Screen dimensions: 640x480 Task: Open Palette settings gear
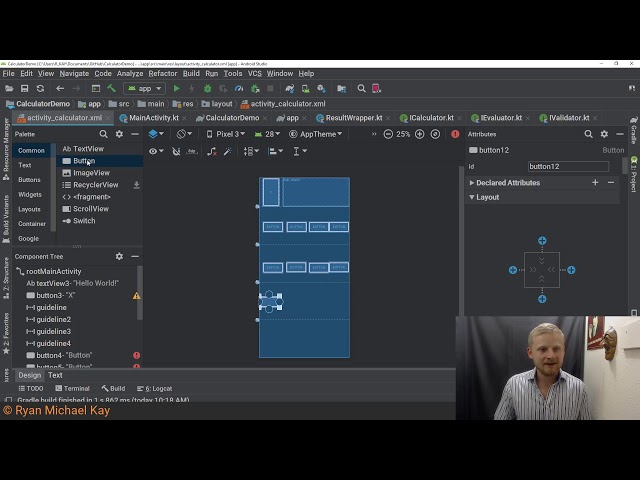(x=119, y=134)
